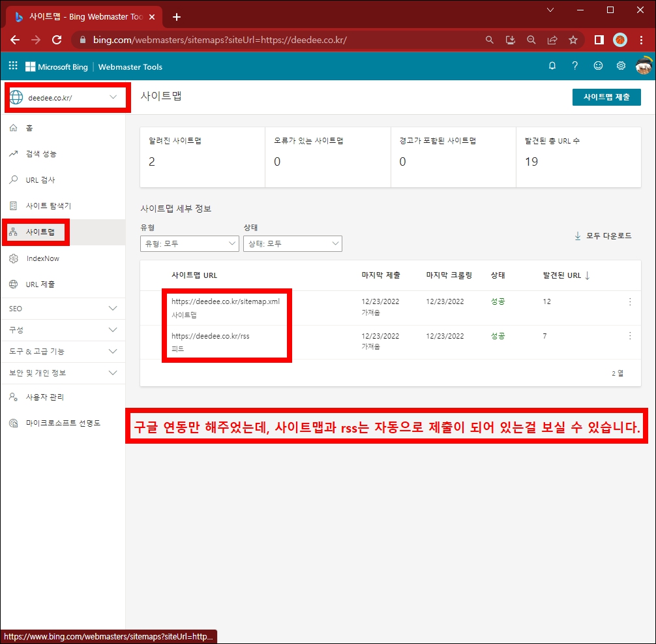Click the 성공 status of the rss row

(x=498, y=336)
